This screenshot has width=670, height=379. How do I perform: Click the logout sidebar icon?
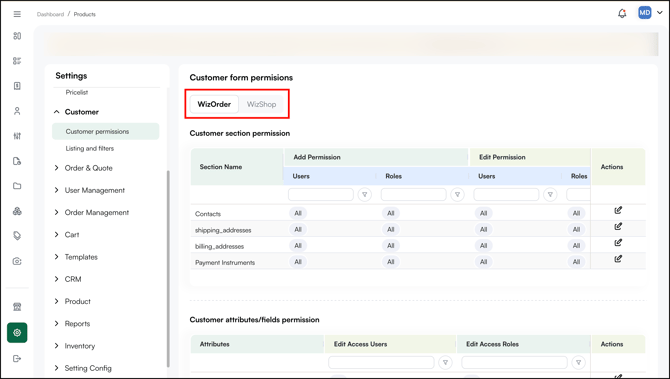click(17, 358)
